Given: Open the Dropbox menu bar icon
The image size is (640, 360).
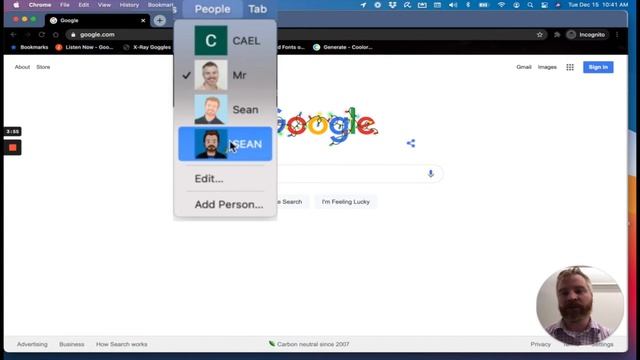Looking at the screenshot, I should coord(392,5).
